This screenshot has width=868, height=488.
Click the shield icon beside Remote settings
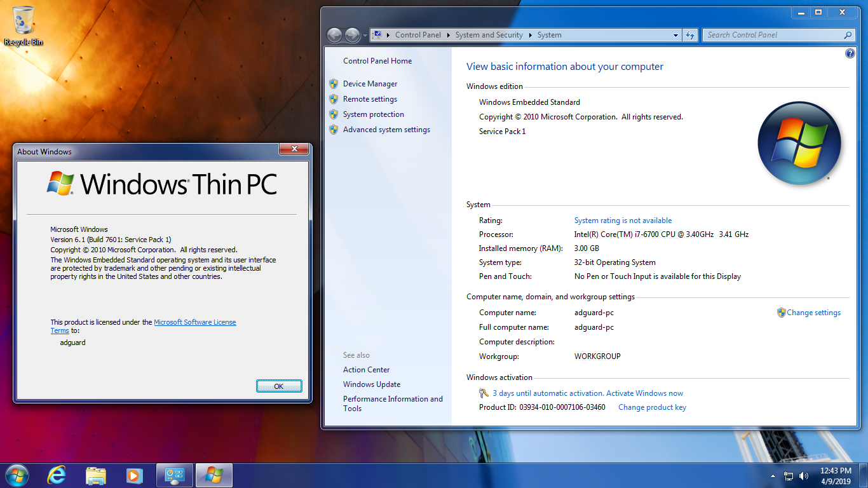pos(334,99)
